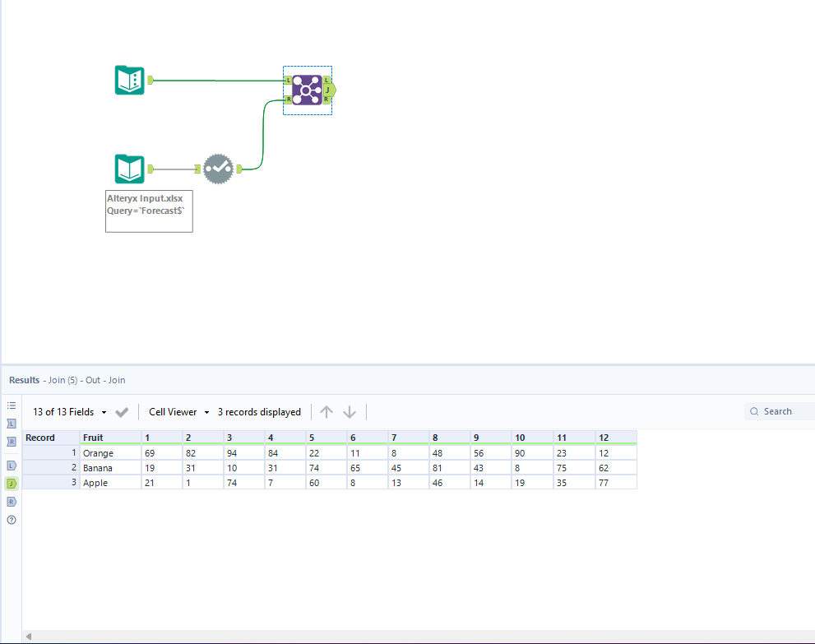The width and height of the screenshot is (815, 644).
Task: Click the Join tool's L input anchor
Action: (x=288, y=80)
